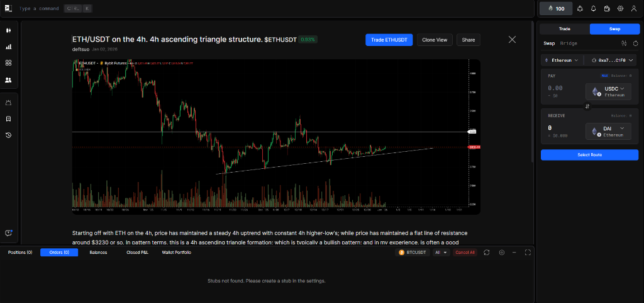Click the Trade ETHUSDT button
644x303 pixels.
(x=389, y=40)
